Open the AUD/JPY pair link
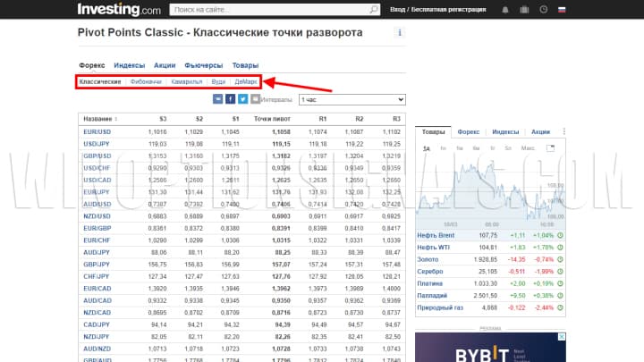 click(x=97, y=252)
